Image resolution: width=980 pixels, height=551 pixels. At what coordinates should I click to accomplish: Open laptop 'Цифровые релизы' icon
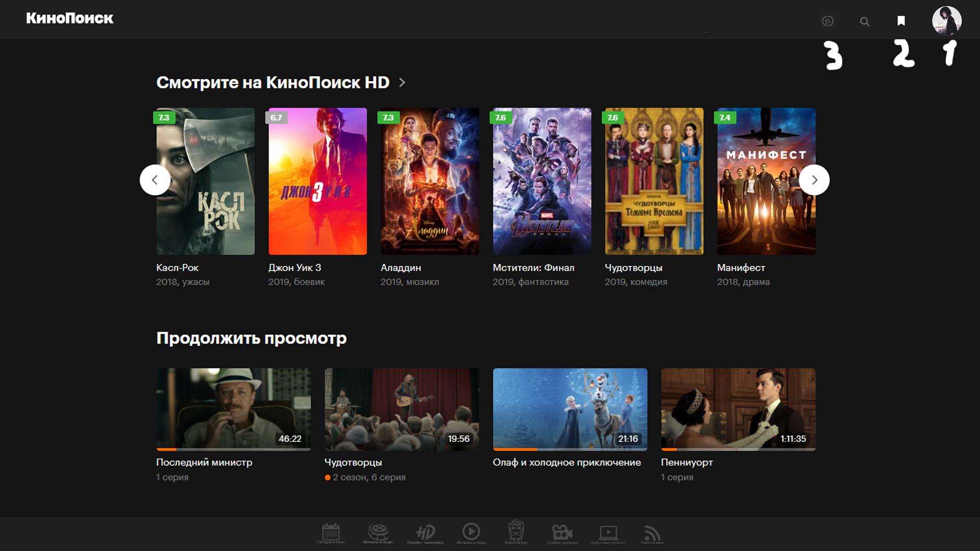607,534
